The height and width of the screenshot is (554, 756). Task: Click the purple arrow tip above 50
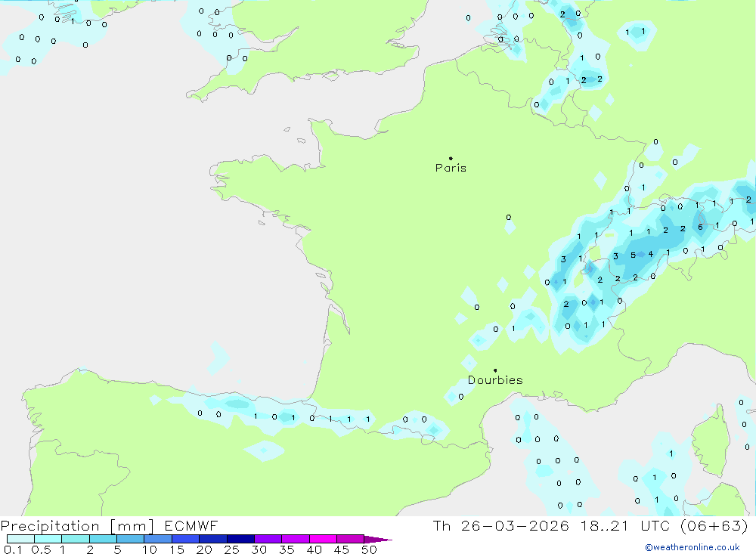pos(378,540)
